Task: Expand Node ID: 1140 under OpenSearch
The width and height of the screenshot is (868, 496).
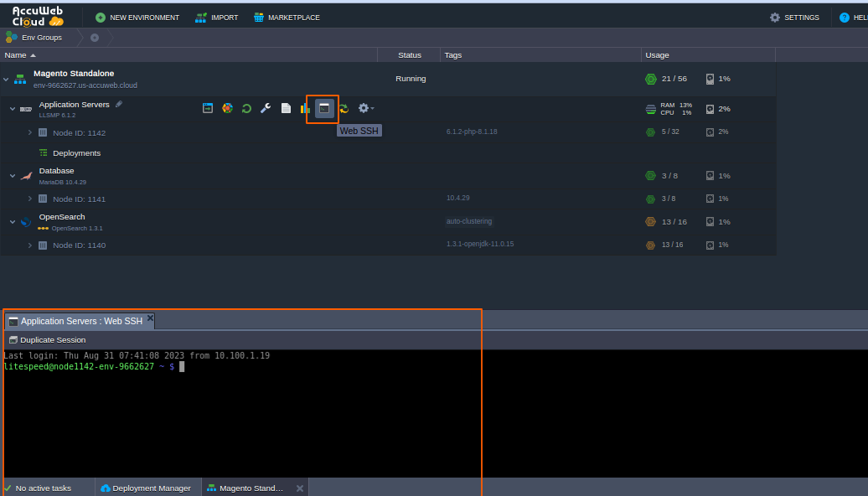Action: click(x=30, y=245)
